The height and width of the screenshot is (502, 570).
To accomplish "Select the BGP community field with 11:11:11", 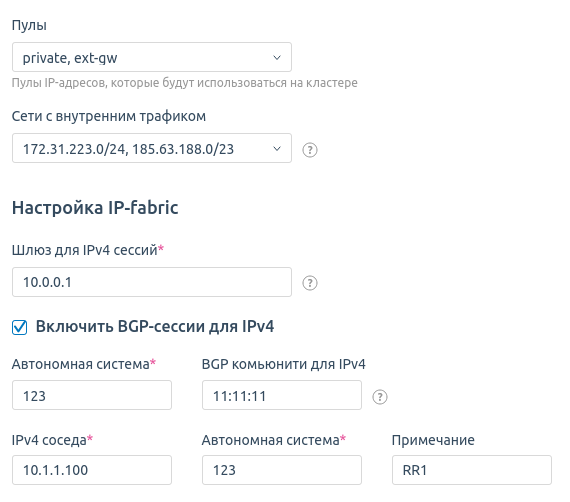I will (282, 395).
